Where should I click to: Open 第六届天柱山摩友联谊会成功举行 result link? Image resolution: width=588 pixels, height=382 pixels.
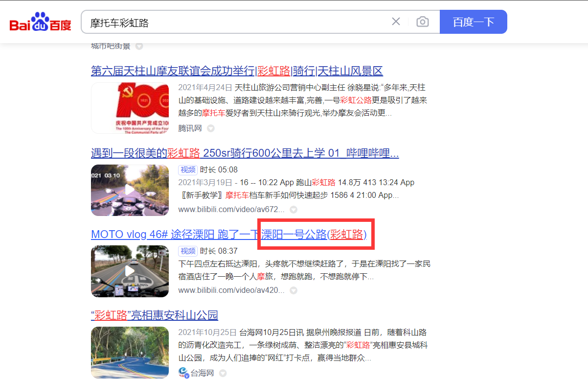coord(237,71)
